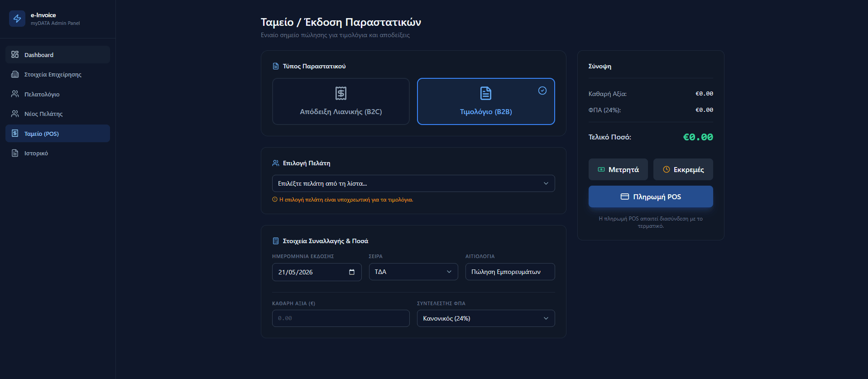Viewport: 868px width, 379px height.
Task: Open Στοιχεία Επιχείρησης sidebar item
Action: (x=58, y=74)
